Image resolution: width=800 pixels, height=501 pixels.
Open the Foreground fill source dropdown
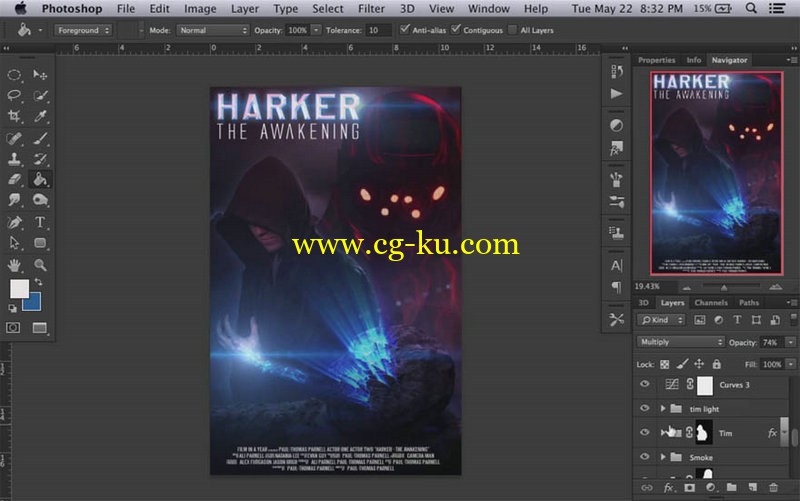pos(83,30)
